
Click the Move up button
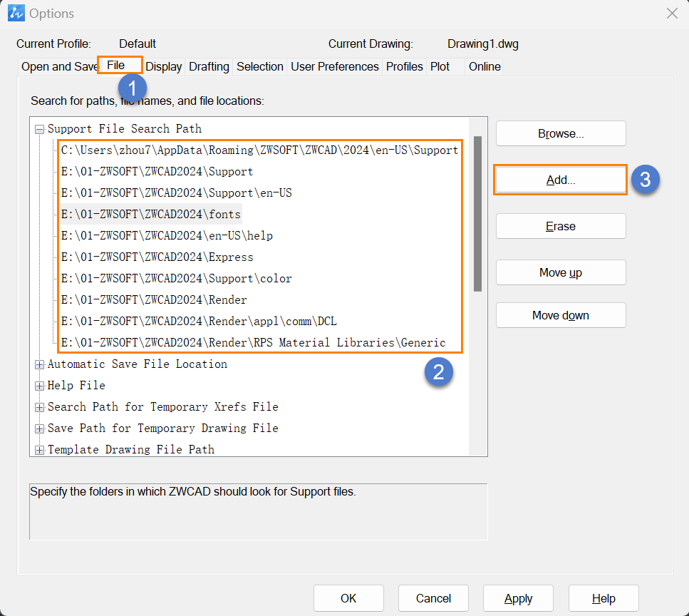click(x=561, y=272)
